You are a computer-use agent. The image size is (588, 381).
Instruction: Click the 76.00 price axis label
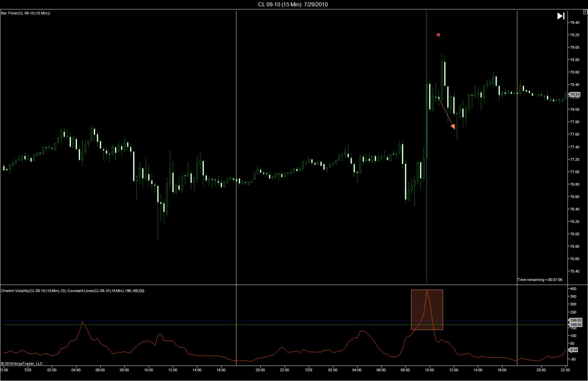pos(575,234)
